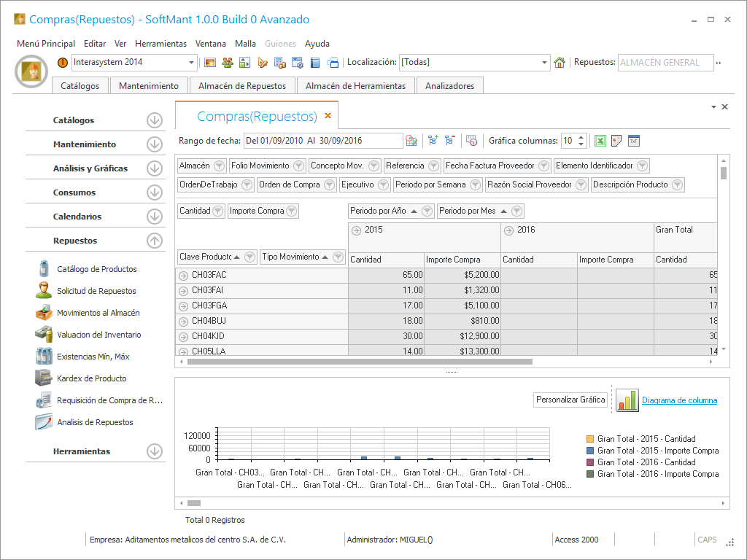This screenshot has width=747, height=560.
Task: Toggle filter on Periodo por Año field
Action: coord(427,211)
